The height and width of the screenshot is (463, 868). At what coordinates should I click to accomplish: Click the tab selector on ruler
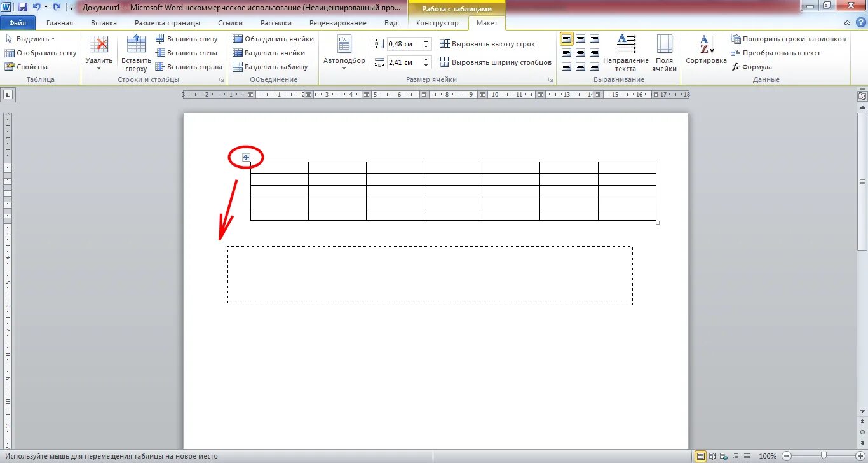click(8, 95)
